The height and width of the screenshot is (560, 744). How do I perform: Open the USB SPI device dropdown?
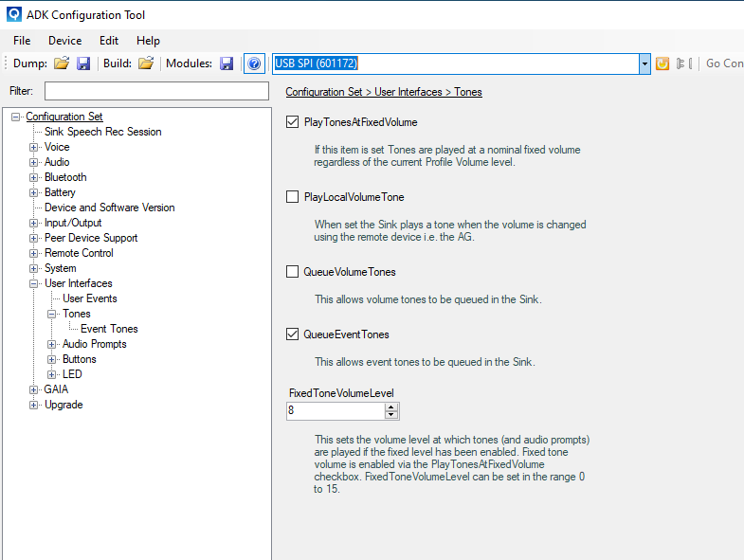point(644,63)
